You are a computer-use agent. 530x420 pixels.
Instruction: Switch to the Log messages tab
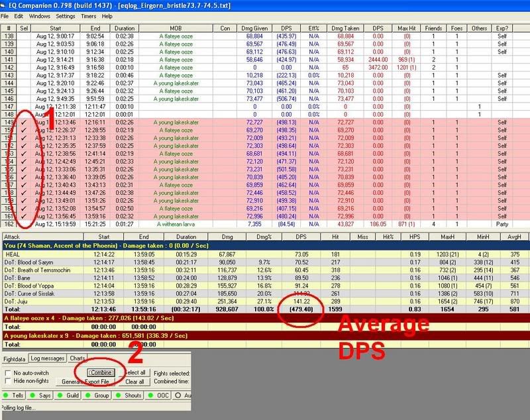pos(47,358)
